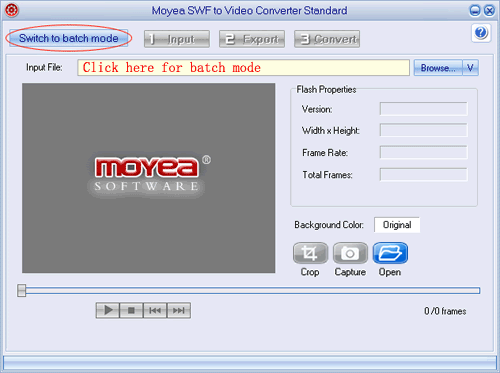Close the converter window

coord(489,11)
